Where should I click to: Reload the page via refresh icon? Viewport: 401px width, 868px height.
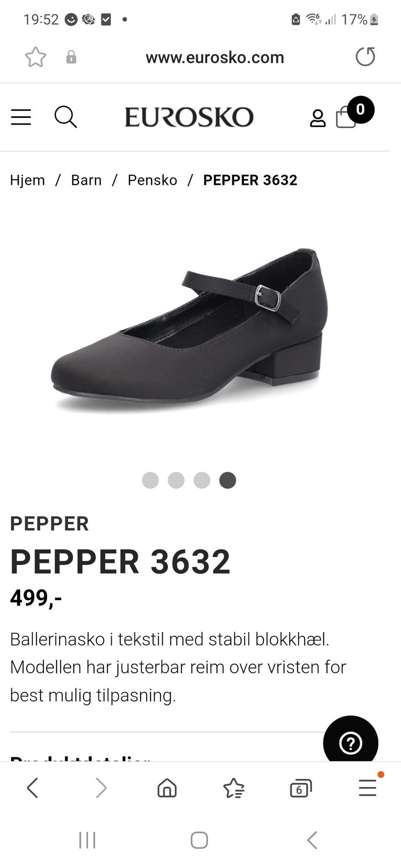pos(365,57)
